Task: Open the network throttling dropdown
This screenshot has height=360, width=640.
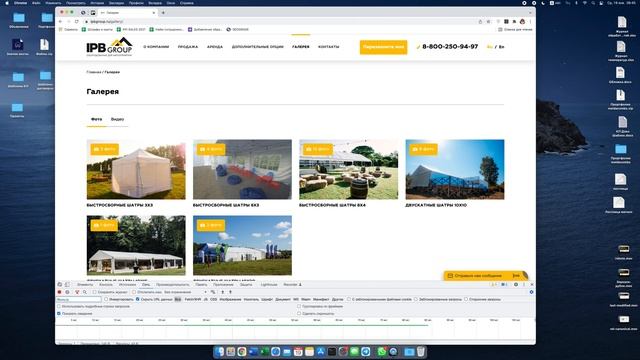Action: [186, 292]
